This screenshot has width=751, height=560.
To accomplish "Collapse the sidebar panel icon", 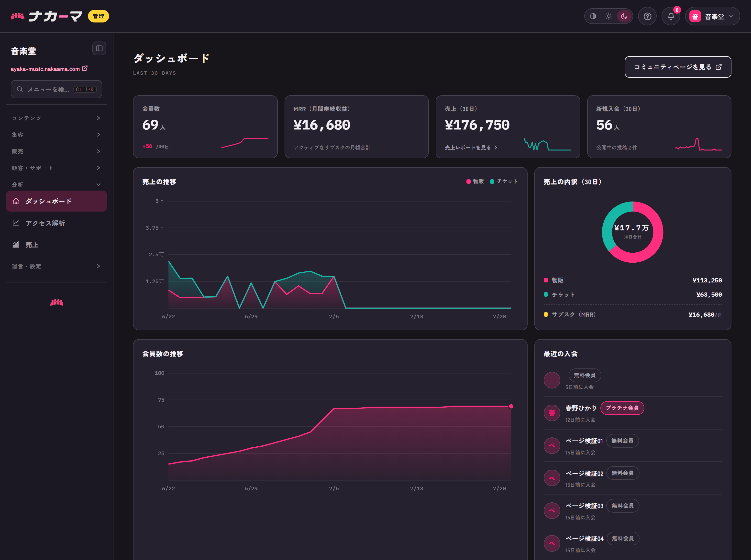I will [99, 48].
